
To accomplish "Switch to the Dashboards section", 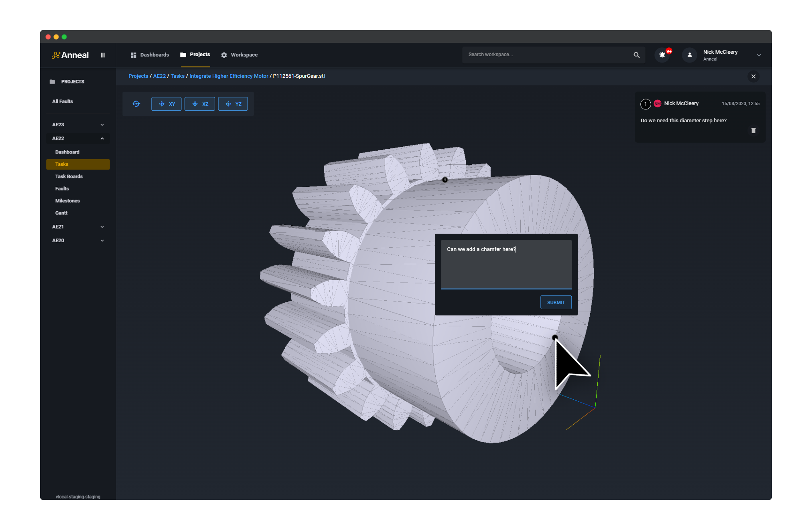I will (x=154, y=55).
